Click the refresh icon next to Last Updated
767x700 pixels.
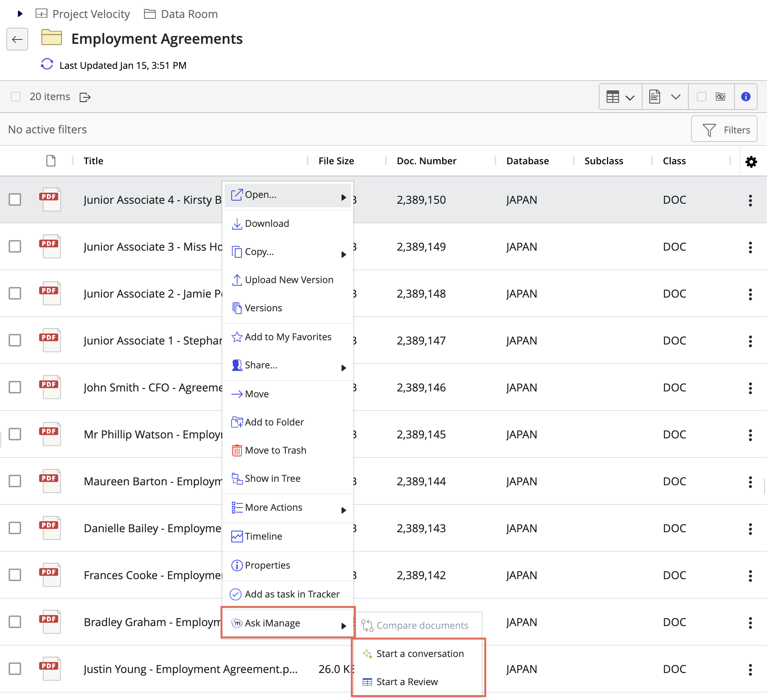tap(47, 64)
